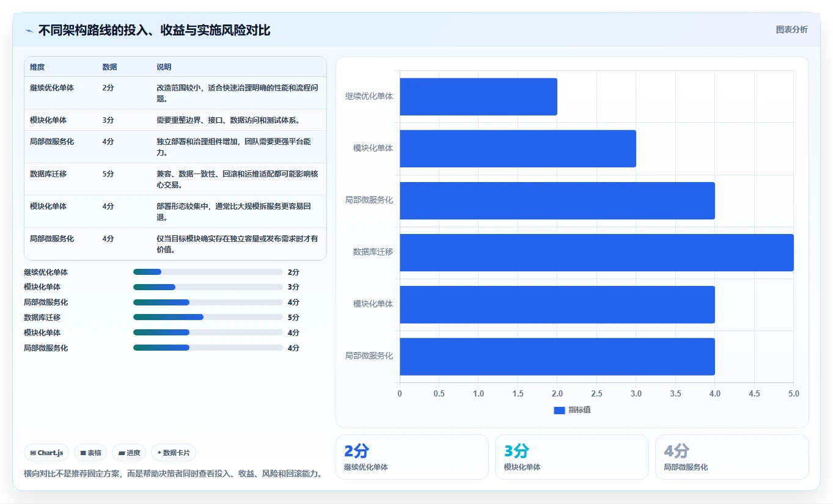
Task: Toggle the 指标值 legend swatch below the chart
Action: 559,411
